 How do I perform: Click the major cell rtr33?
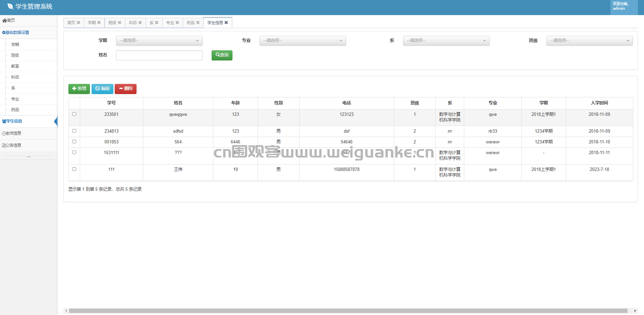pos(493,131)
